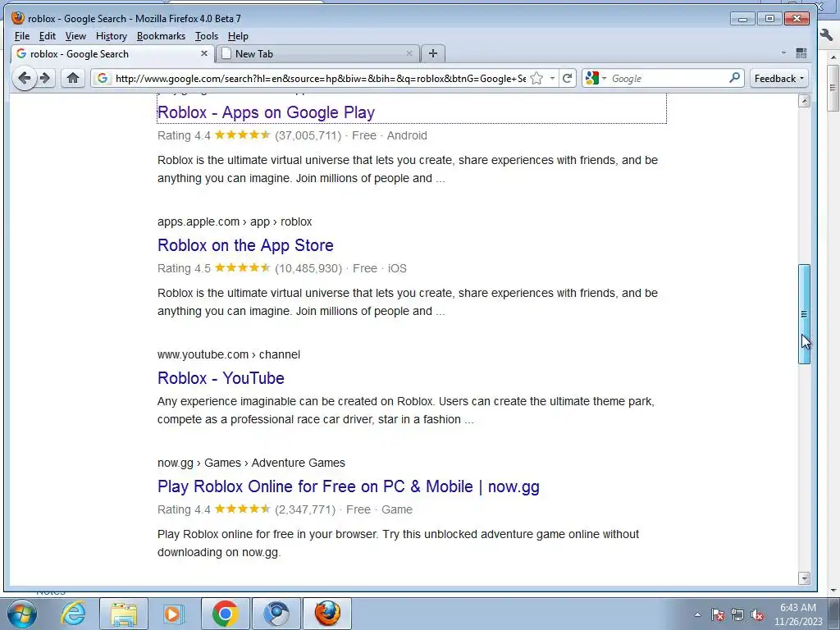Launch Google Chrome from the taskbar
840x630 pixels.
point(225,614)
